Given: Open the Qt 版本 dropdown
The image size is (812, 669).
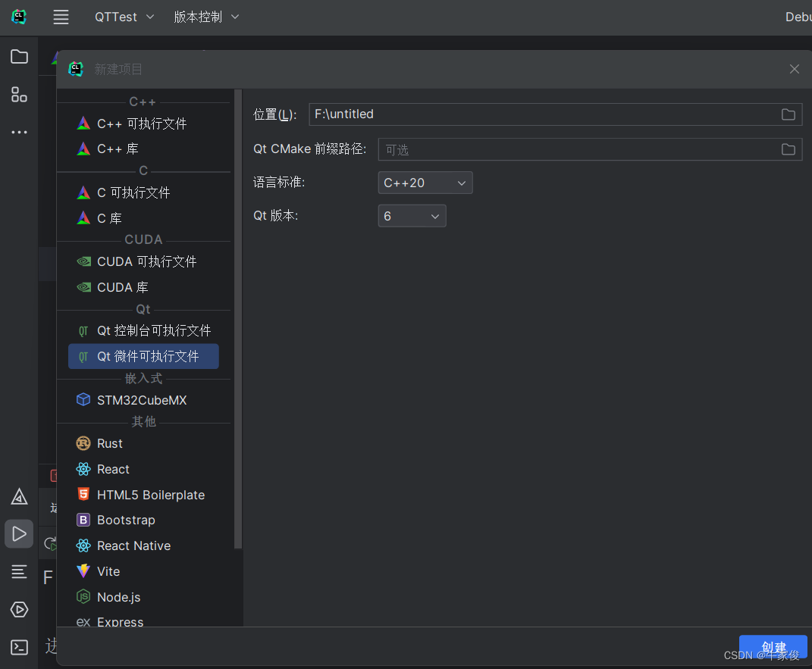Looking at the screenshot, I should [412, 216].
